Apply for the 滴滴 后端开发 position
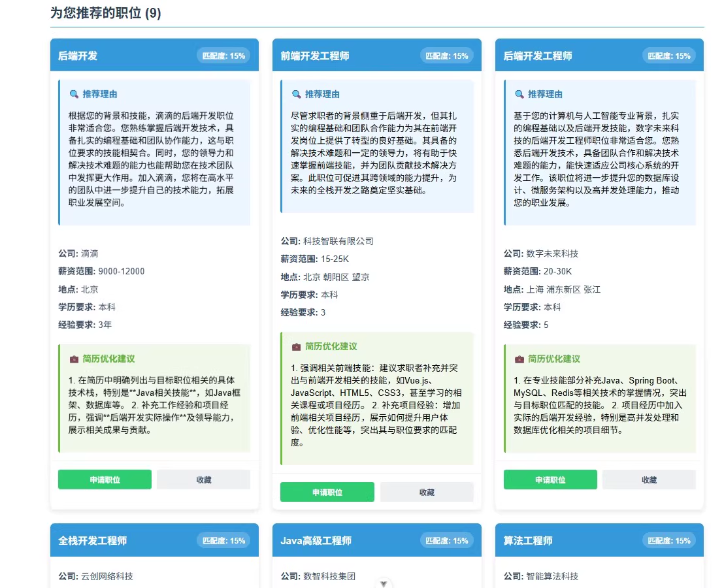This screenshot has width=724, height=588. click(x=105, y=480)
